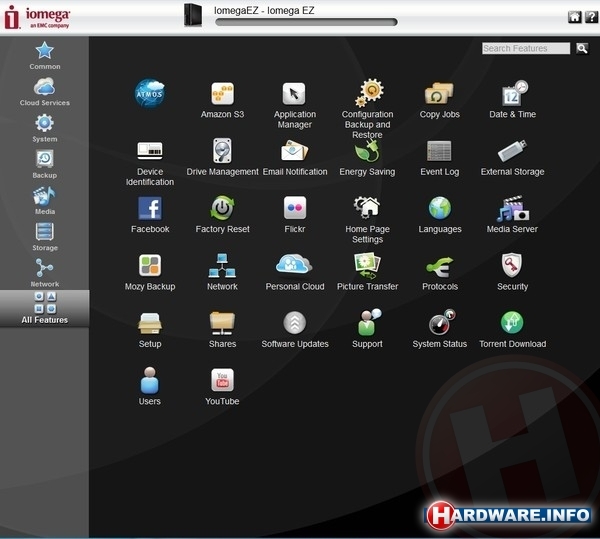This screenshot has width=600, height=539.
Task: Open the Network feature in main grid
Action: tap(222, 272)
